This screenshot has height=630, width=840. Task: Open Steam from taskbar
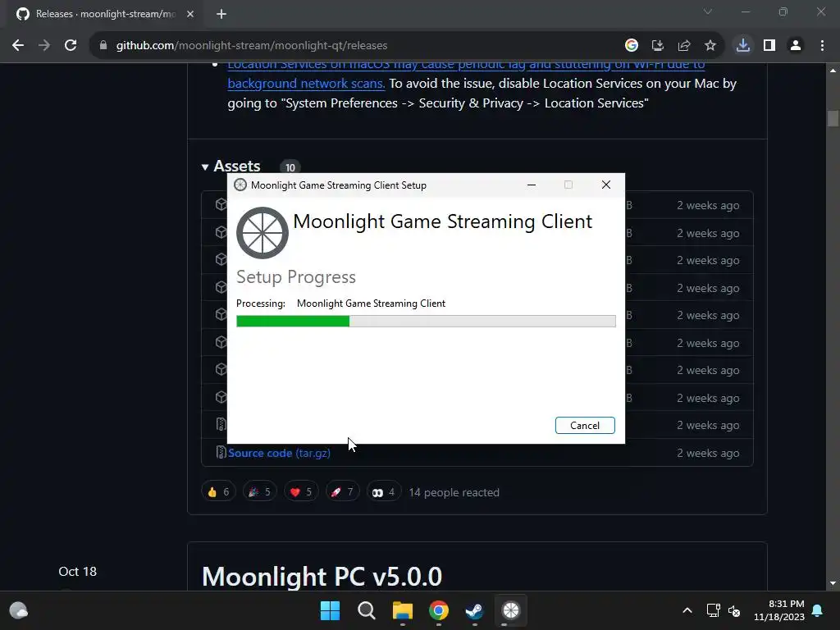point(475,610)
